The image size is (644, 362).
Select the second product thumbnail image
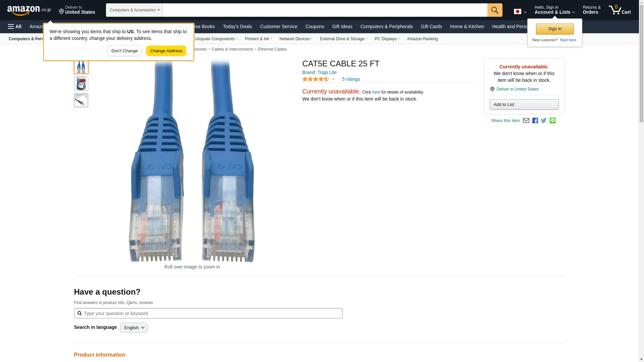[x=81, y=83]
